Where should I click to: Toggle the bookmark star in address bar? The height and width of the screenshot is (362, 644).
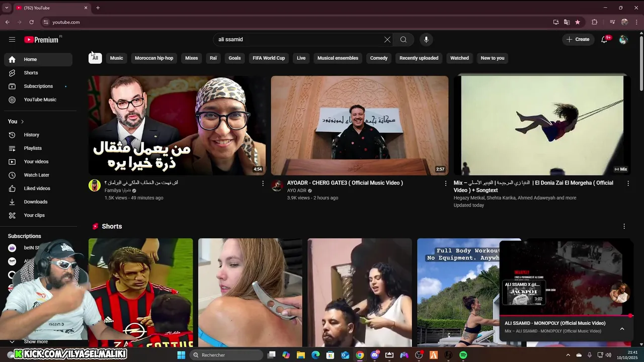click(x=578, y=22)
